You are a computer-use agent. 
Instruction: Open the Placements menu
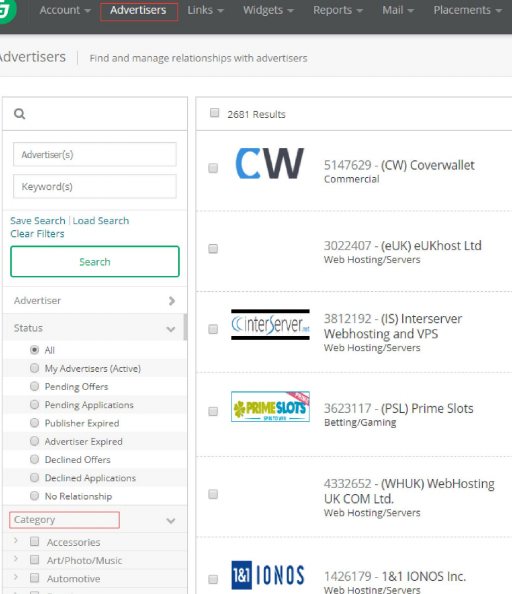pos(467,10)
